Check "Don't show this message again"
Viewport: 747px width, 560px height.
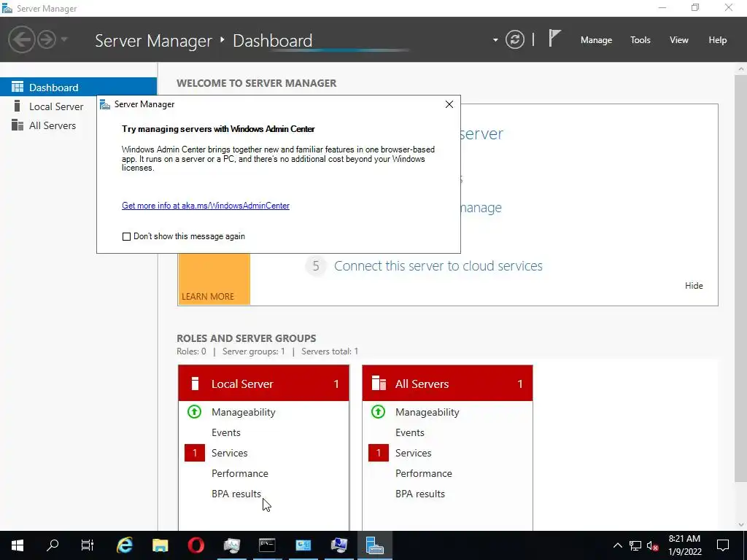point(126,237)
